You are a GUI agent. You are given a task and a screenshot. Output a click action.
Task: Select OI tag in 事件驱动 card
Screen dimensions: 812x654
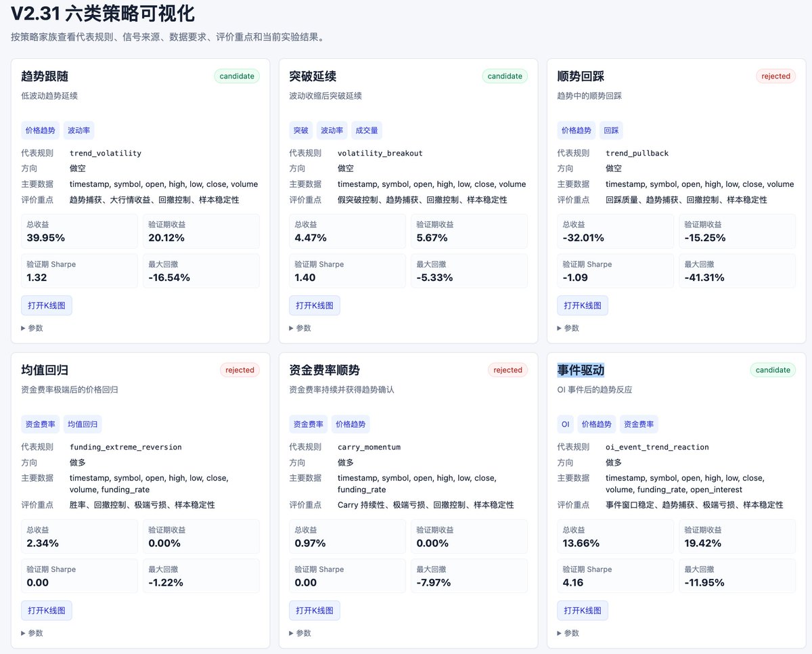[x=565, y=424]
